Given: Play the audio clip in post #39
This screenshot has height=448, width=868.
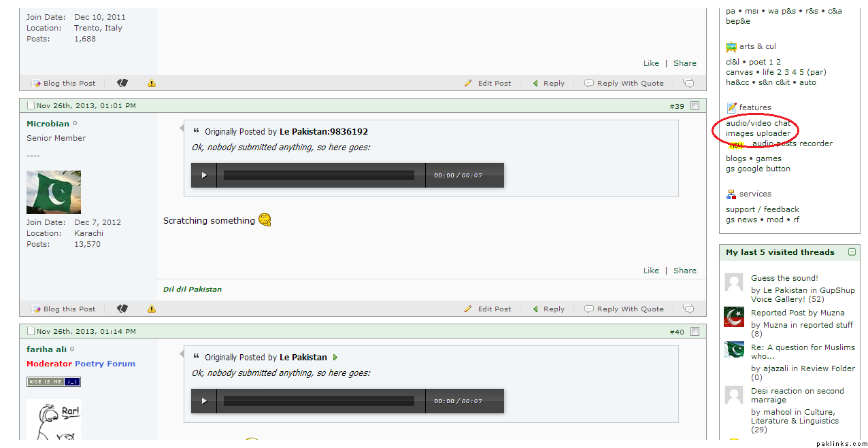Looking at the screenshot, I should (x=204, y=175).
